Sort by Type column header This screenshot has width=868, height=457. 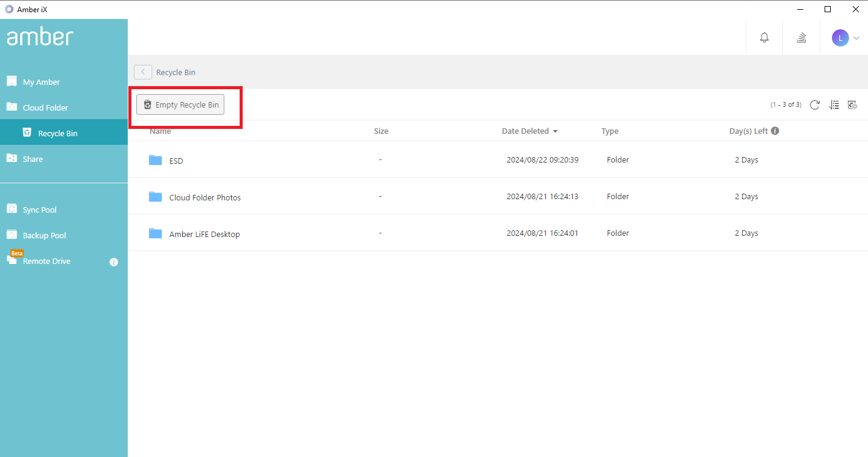[x=610, y=131]
